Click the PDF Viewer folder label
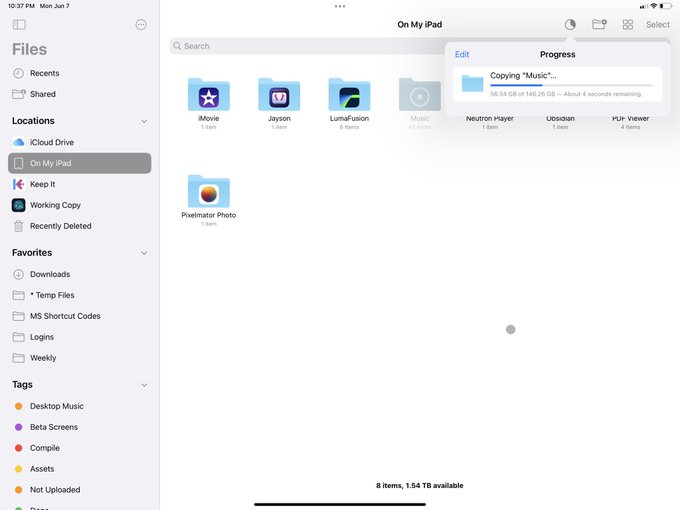The image size is (680, 510). click(x=630, y=118)
